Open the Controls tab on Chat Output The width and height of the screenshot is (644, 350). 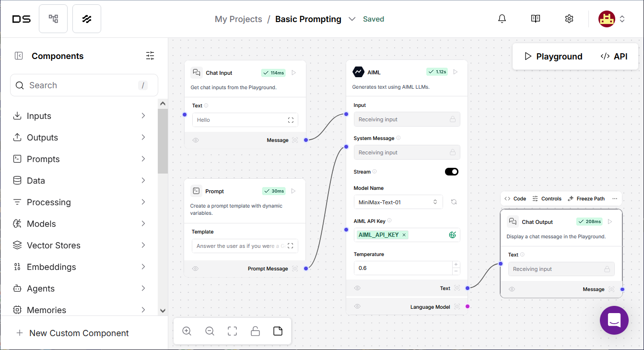click(547, 198)
